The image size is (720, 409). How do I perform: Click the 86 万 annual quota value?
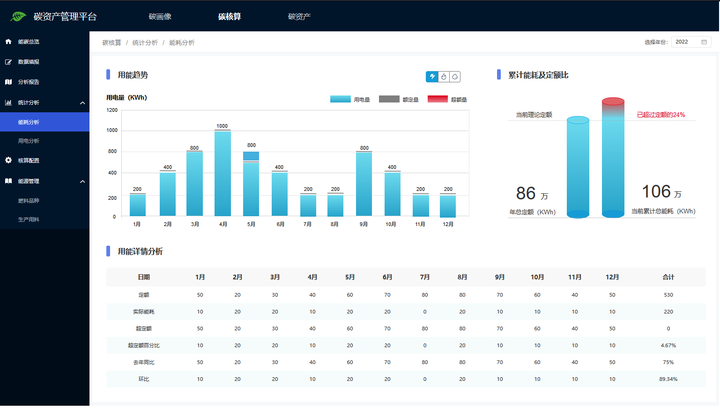tap(532, 194)
